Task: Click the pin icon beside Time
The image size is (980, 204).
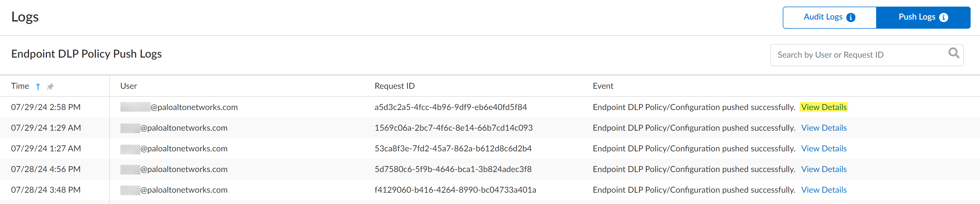Action: (x=50, y=87)
